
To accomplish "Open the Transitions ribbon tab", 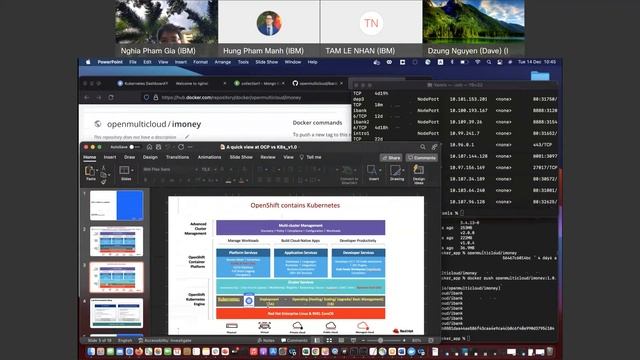I will click(x=177, y=157).
